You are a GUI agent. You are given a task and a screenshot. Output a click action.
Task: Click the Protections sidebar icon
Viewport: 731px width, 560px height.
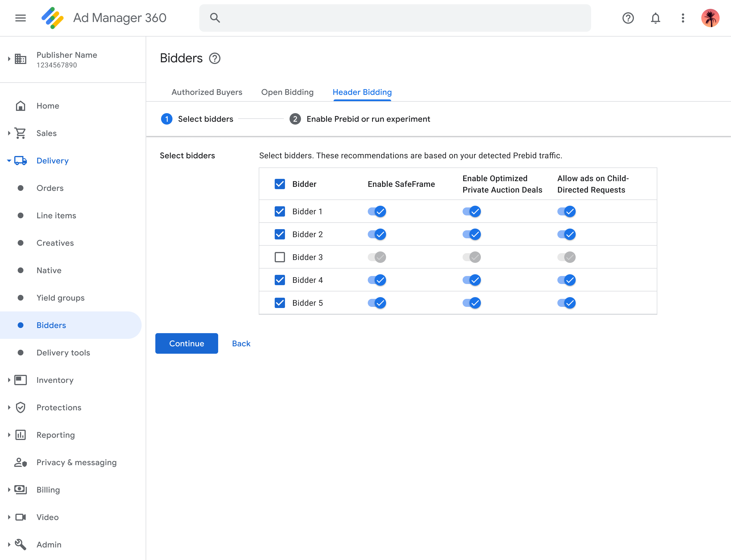click(20, 407)
